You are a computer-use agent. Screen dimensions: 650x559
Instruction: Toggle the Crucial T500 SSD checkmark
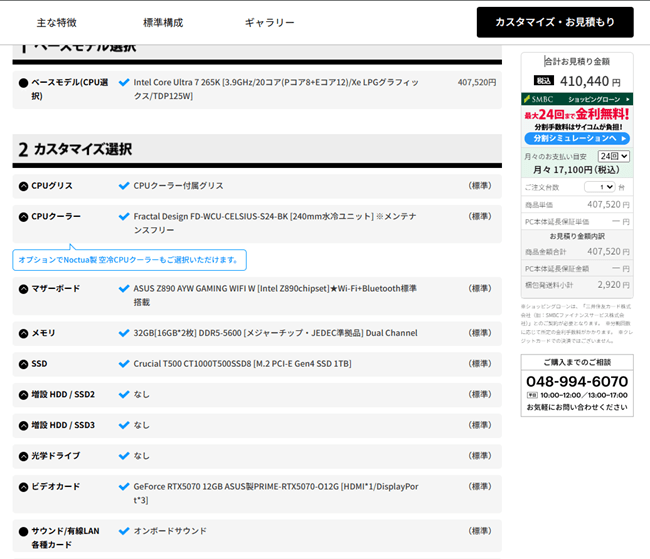tap(124, 364)
